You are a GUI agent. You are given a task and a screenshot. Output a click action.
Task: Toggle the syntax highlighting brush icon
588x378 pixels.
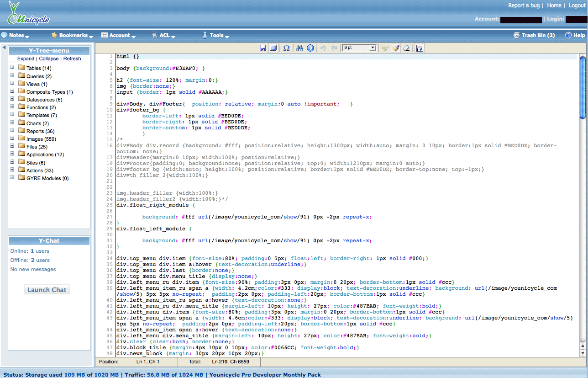(x=396, y=48)
